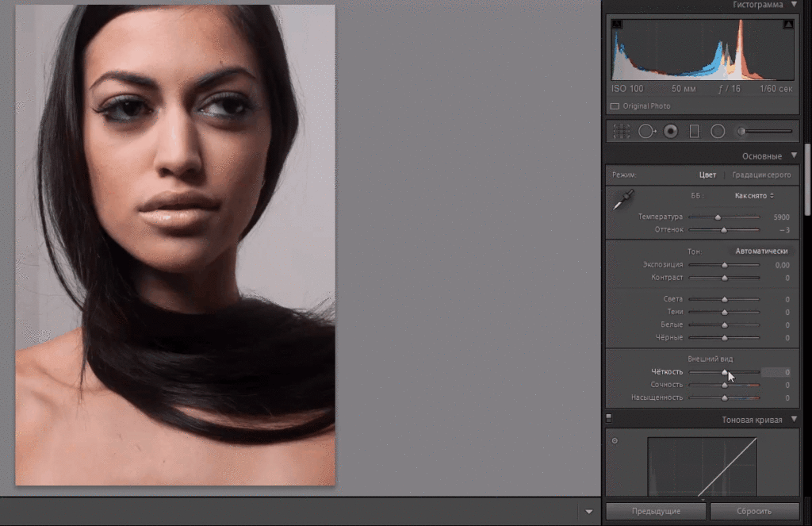Select the Crop Overlay tool

pos(622,132)
